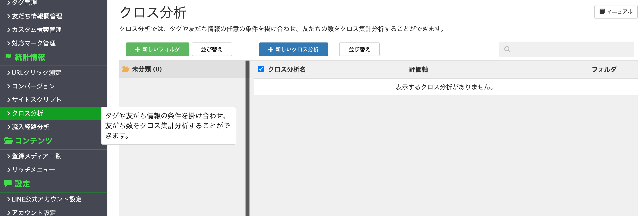Click the クロス分析 page title

153,12
